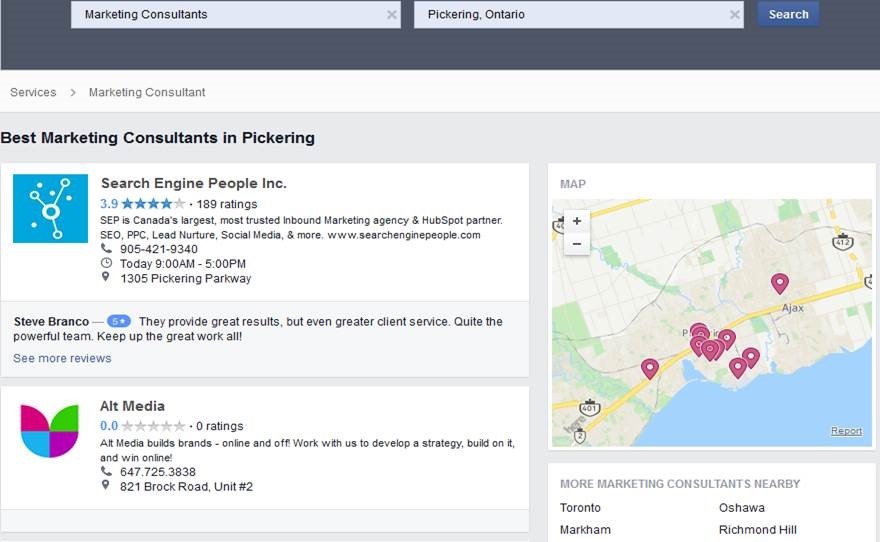View marketing consultants in Toronto
This screenshot has width=880, height=542.
tap(580, 508)
